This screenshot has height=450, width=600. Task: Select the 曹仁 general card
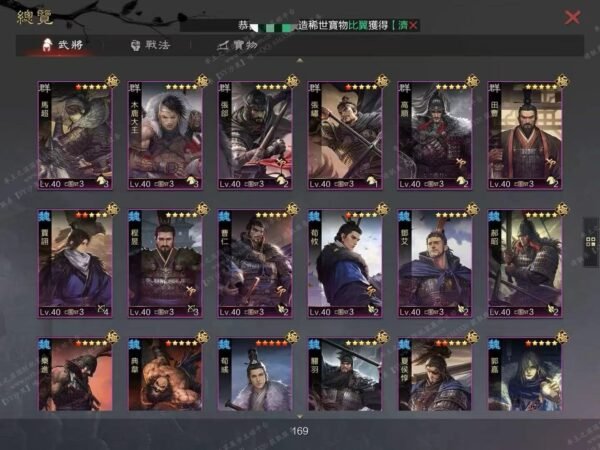tap(255, 264)
